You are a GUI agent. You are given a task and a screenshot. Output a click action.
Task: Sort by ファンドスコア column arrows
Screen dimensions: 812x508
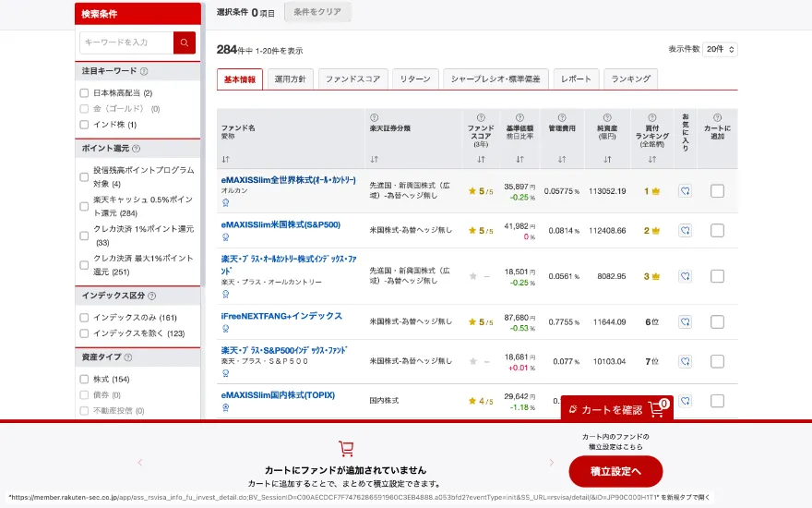click(x=481, y=160)
